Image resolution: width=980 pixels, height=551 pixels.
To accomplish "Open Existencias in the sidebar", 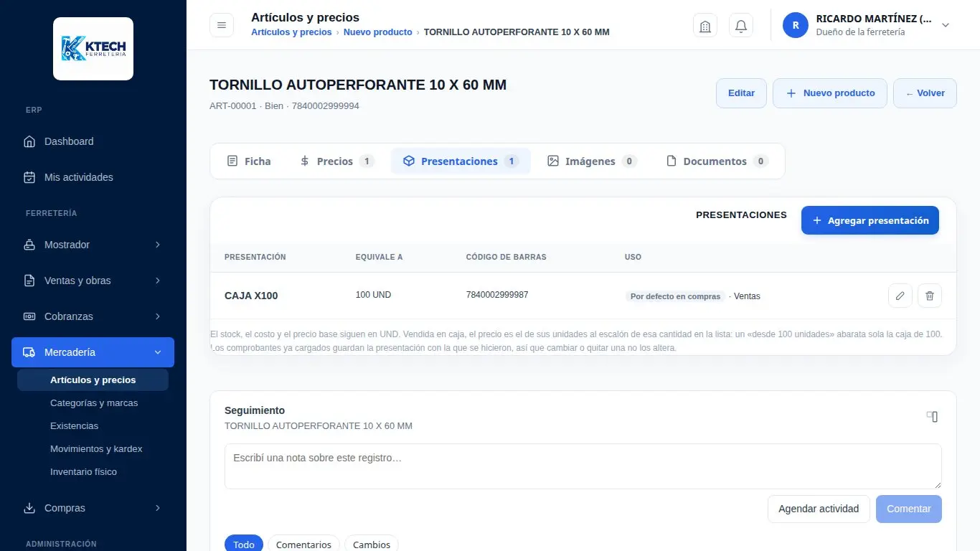I will click(x=74, y=426).
